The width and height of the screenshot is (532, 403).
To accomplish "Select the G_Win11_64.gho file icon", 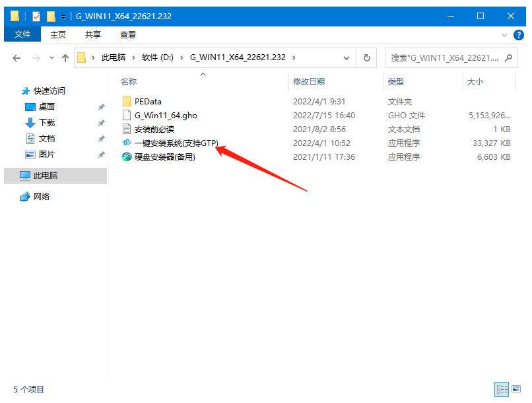I will (127, 115).
